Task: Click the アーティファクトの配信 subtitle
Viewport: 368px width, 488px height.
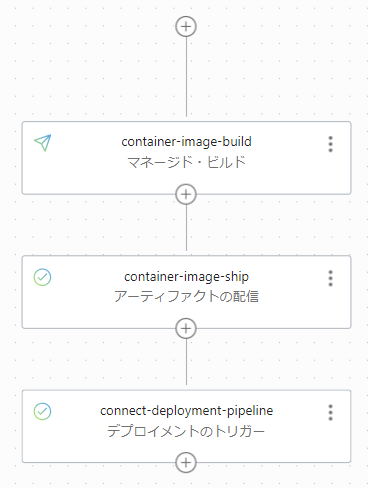Action: pyautogui.click(x=186, y=296)
